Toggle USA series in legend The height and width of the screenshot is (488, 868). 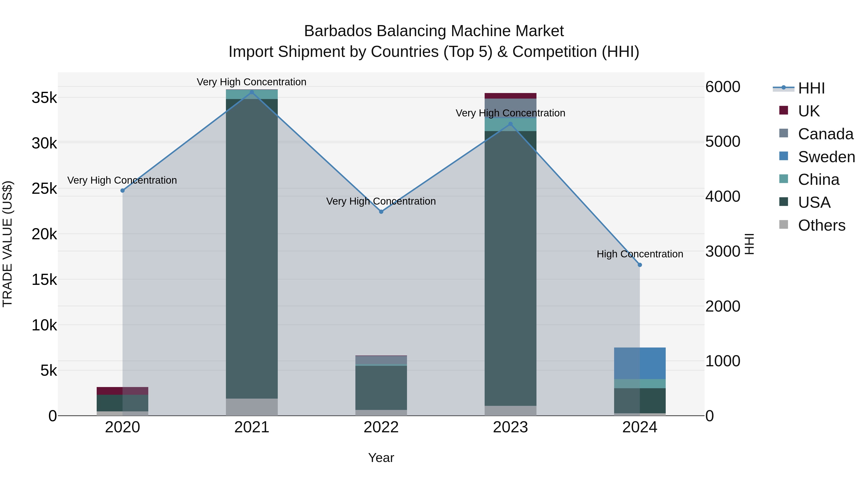point(805,202)
